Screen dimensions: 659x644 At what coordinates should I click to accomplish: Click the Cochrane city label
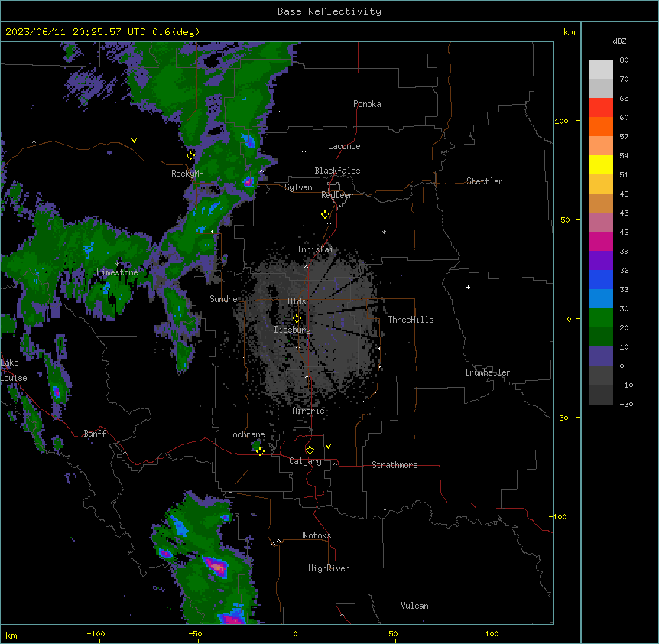coord(246,434)
